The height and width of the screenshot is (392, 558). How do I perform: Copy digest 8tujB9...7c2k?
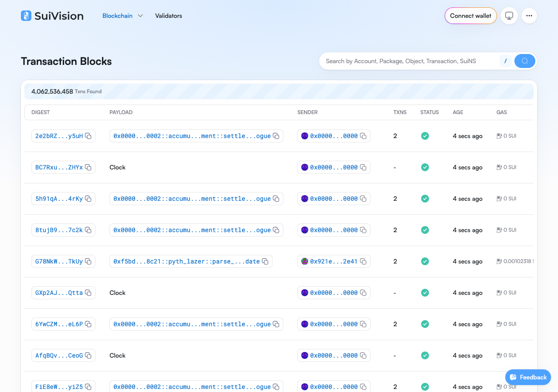pos(88,230)
